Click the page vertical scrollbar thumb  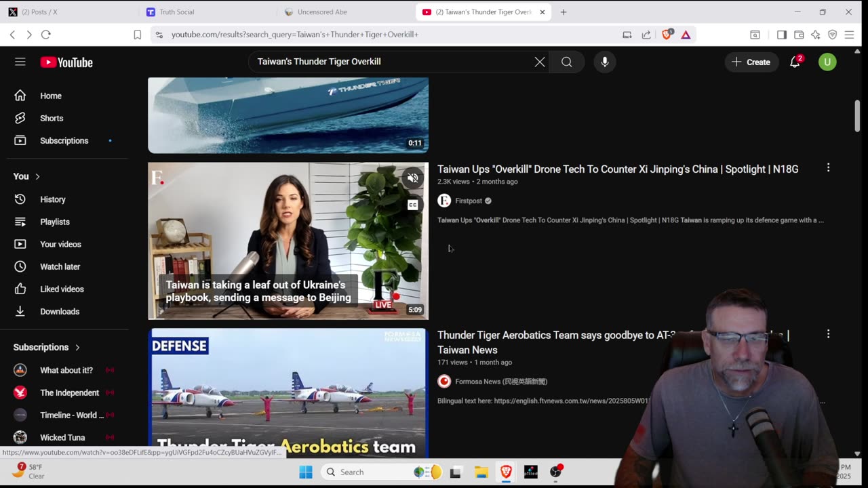[x=857, y=116]
